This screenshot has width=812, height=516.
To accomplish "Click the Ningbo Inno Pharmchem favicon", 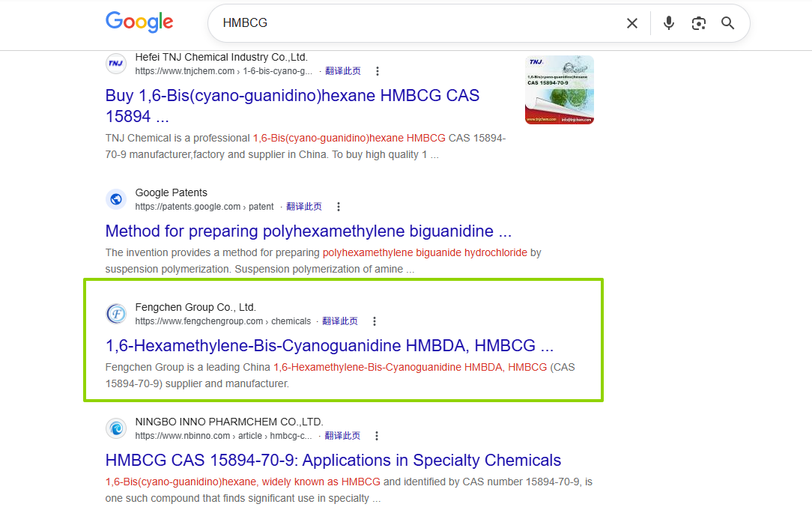I will click(116, 428).
